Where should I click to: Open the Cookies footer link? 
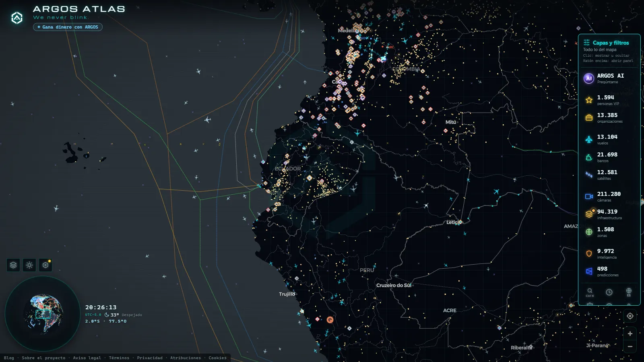[x=217, y=358]
